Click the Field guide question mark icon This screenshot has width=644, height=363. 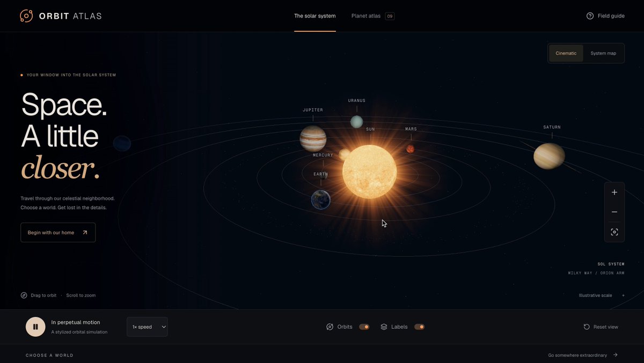[x=590, y=16]
